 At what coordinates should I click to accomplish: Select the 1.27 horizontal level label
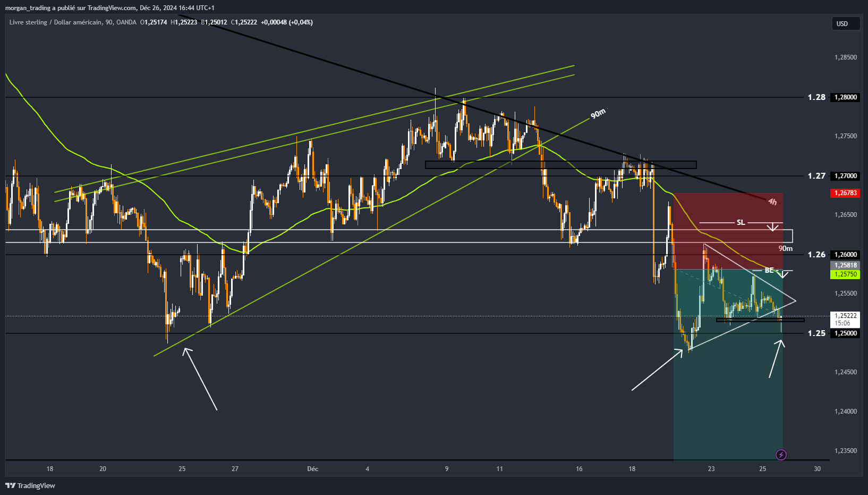816,176
